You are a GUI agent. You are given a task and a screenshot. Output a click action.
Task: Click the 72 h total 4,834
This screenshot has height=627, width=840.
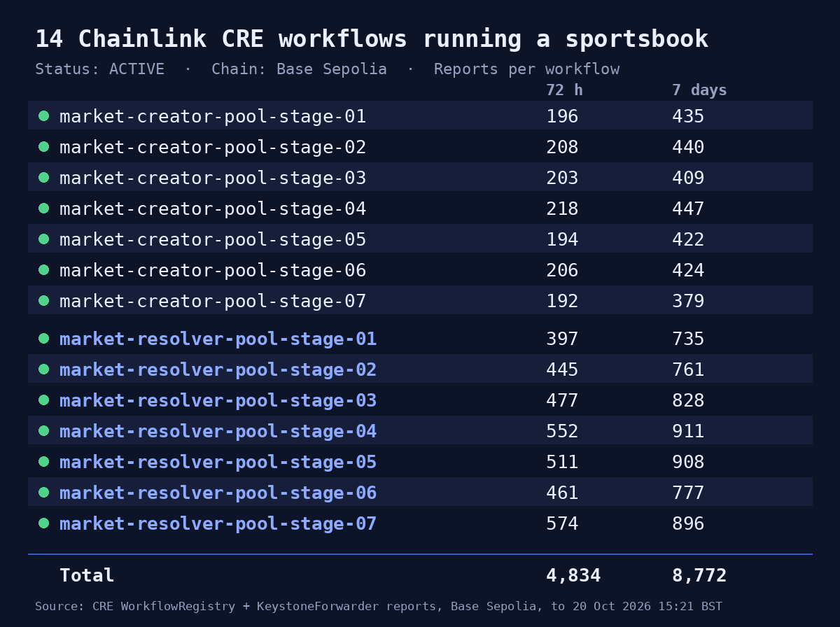pos(573,576)
